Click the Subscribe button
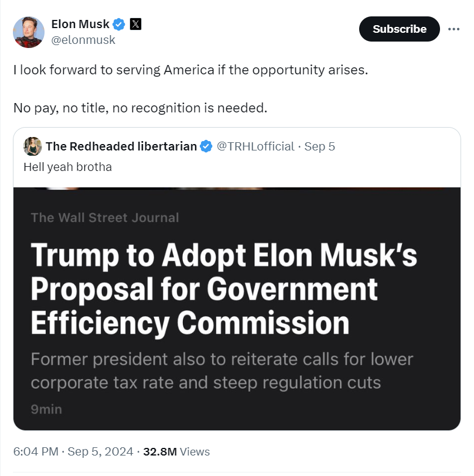 399,29
